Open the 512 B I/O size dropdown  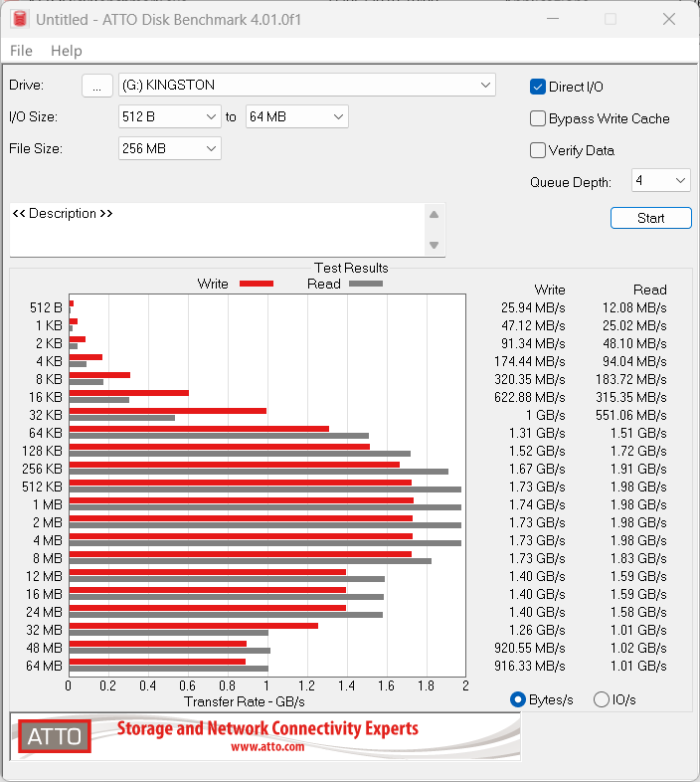[x=169, y=116]
